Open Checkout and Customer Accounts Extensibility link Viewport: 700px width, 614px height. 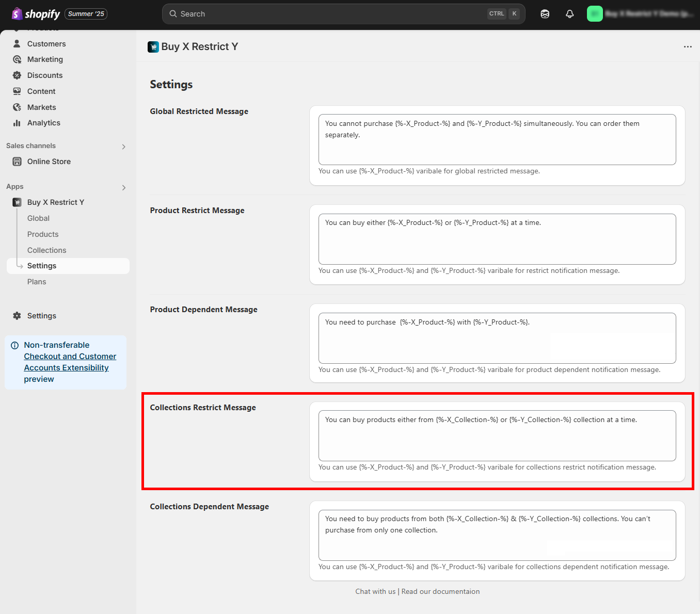pyautogui.click(x=70, y=362)
